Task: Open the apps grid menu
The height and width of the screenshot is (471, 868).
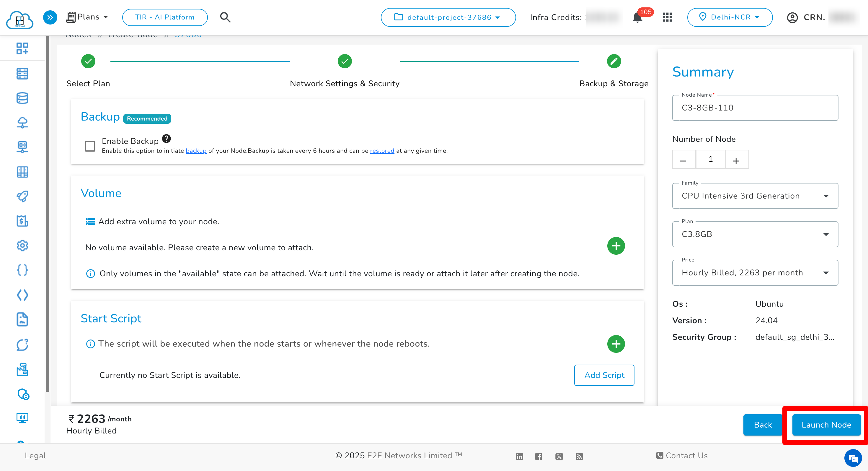Action: [667, 17]
